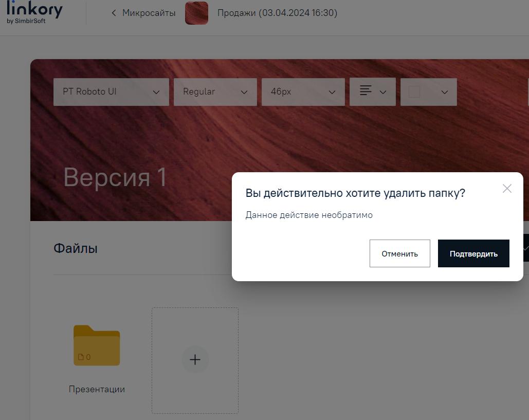Navigate to Микросайты via breadcrumb
The height and width of the screenshot is (420, 529).
[x=149, y=13]
